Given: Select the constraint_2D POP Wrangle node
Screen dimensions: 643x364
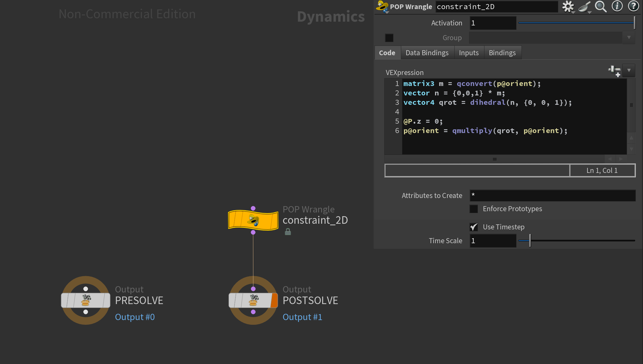Looking at the screenshot, I should (253, 220).
